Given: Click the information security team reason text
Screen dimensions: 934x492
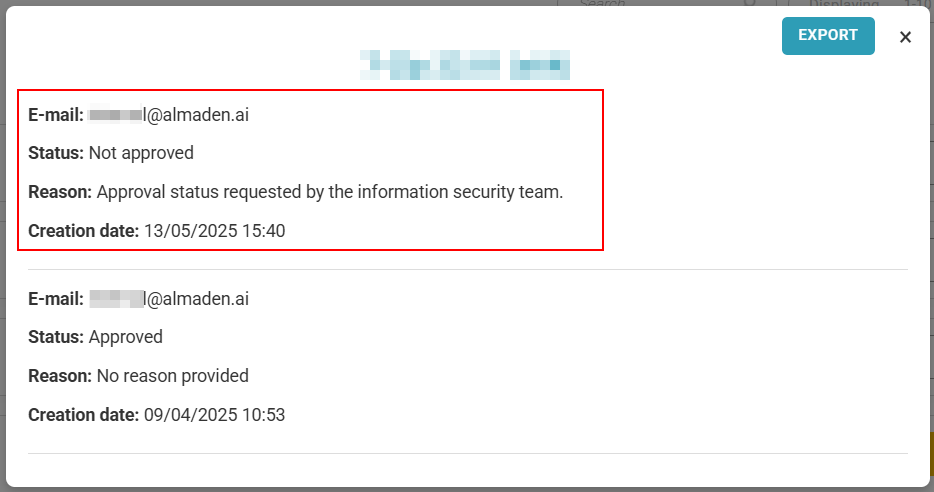Looking at the screenshot, I should (330, 192).
